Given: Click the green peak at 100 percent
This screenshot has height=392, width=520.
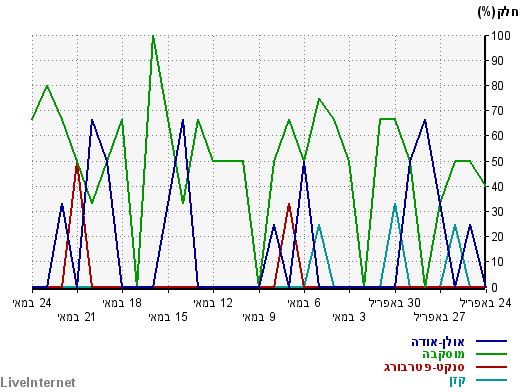Looking at the screenshot, I should (x=153, y=36).
